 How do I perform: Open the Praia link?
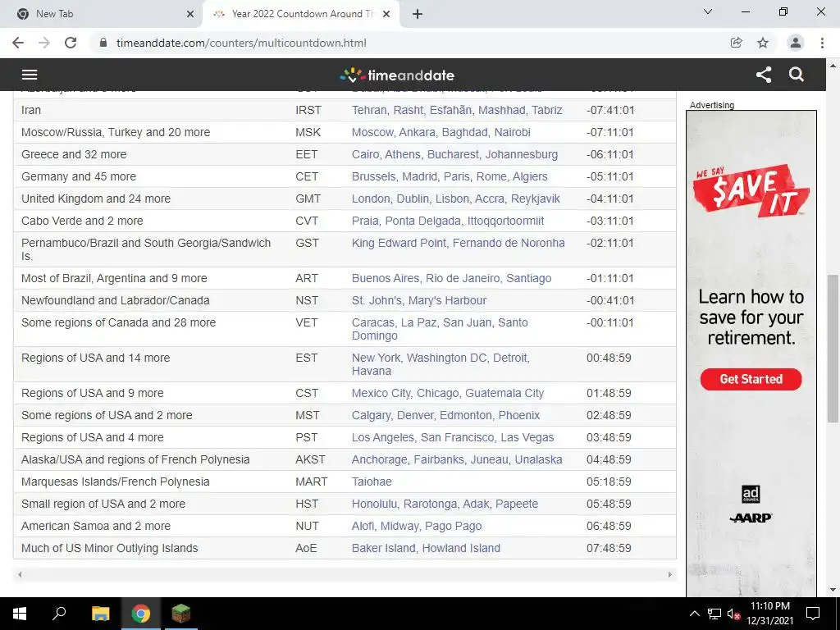(365, 221)
